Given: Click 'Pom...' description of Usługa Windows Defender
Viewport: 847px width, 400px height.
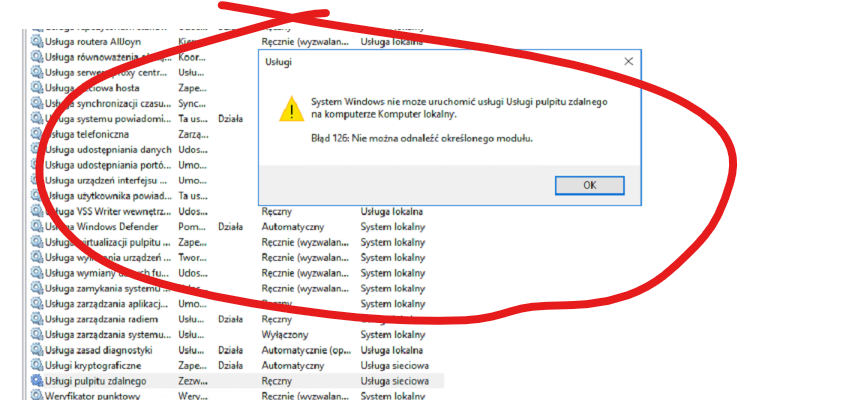Looking at the screenshot, I should (191, 227).
